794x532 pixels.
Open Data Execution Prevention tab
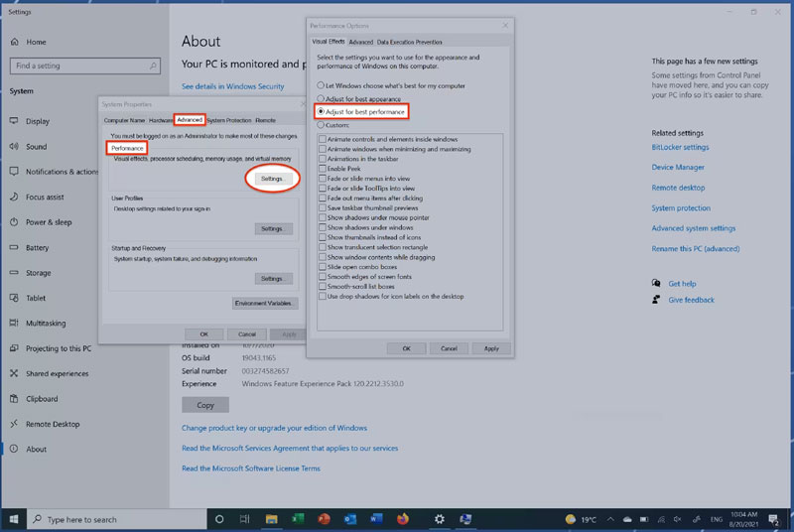click(x=409, y=42)
